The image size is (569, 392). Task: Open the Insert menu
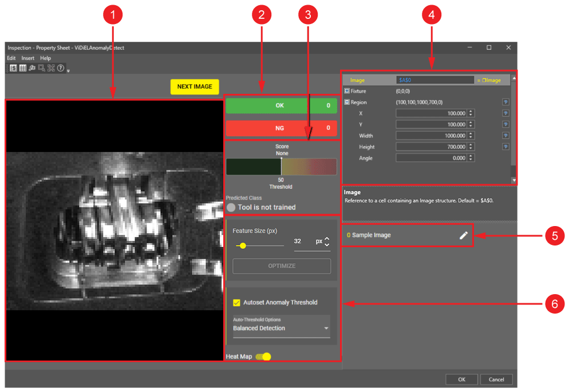pyautogui.click(x=28, y=58)
